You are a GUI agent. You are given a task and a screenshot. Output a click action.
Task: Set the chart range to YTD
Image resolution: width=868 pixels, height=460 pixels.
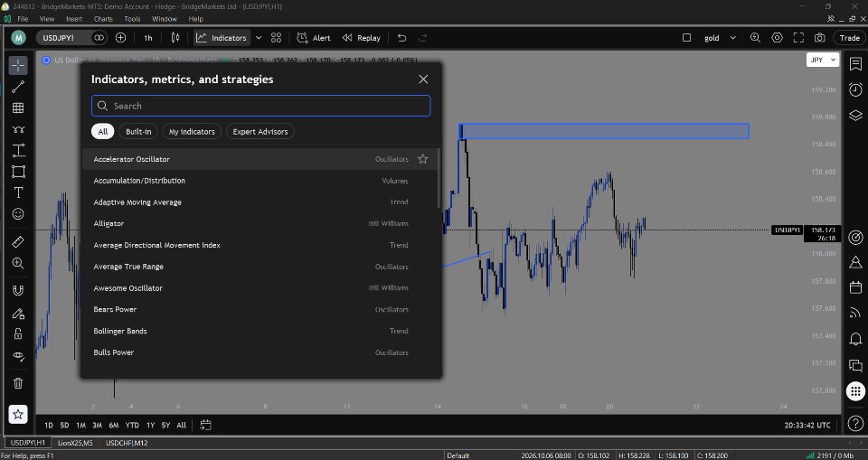(132, 425)
